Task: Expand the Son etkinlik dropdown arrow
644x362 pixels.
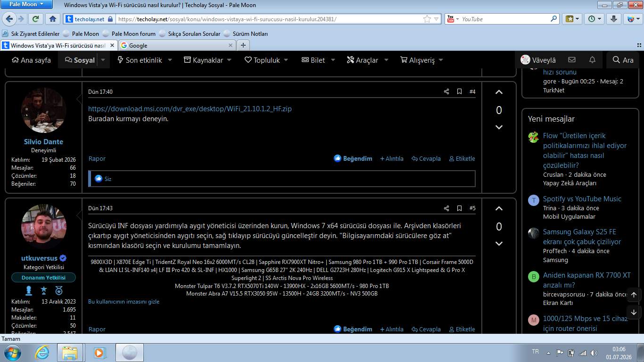Action: click(170, 60)
